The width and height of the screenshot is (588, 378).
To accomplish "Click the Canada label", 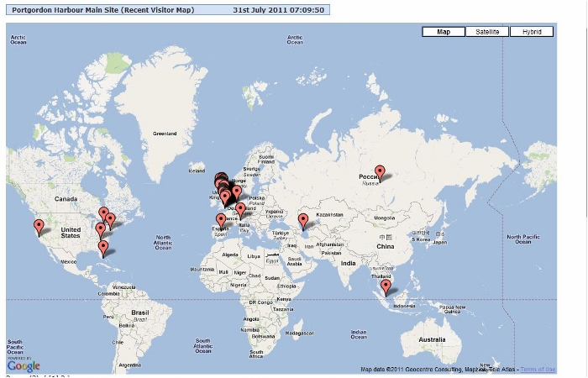I will [x=66, y=199].
